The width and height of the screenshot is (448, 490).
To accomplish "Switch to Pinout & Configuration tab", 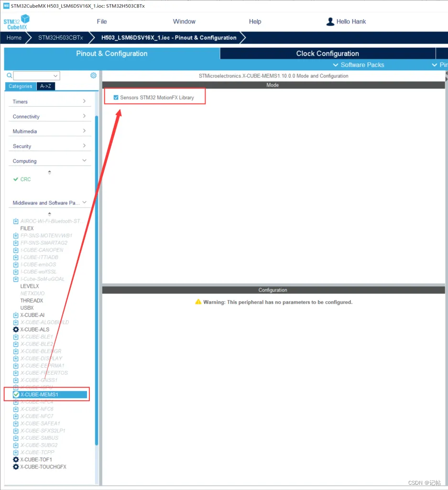I will pos(111,54).
